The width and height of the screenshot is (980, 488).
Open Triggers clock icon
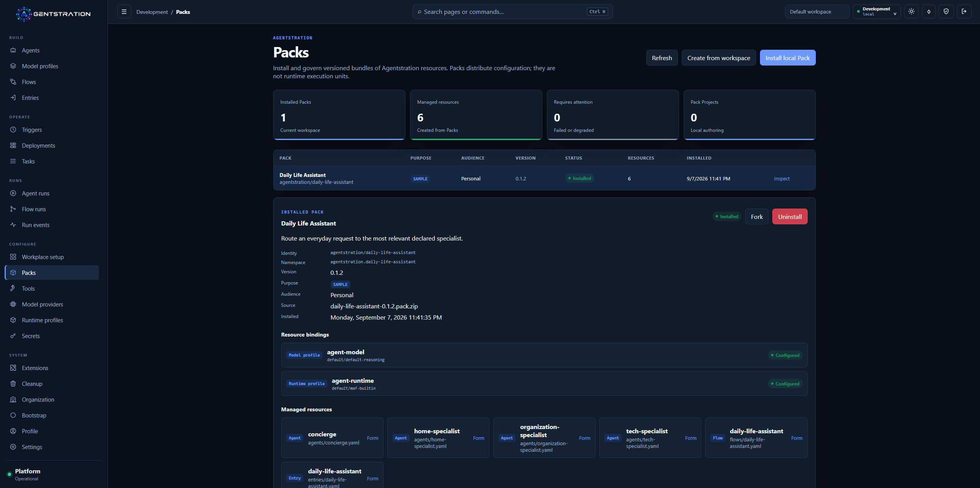click(13, 130)
